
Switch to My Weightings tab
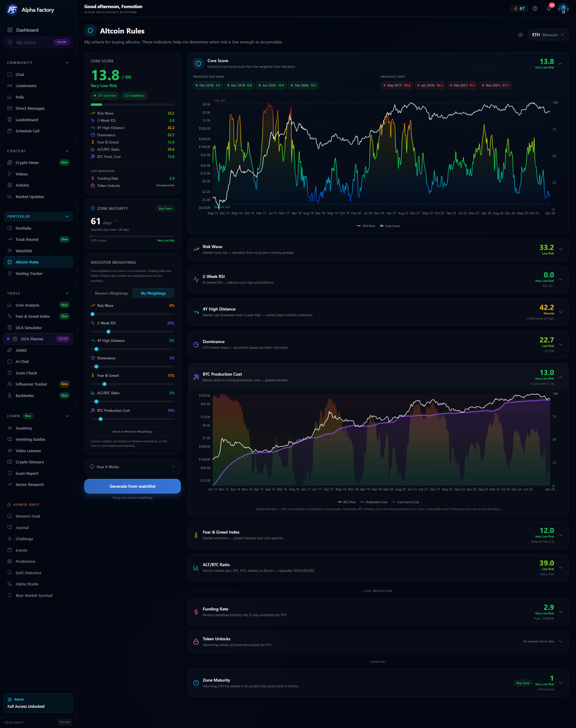coord(153,293)
